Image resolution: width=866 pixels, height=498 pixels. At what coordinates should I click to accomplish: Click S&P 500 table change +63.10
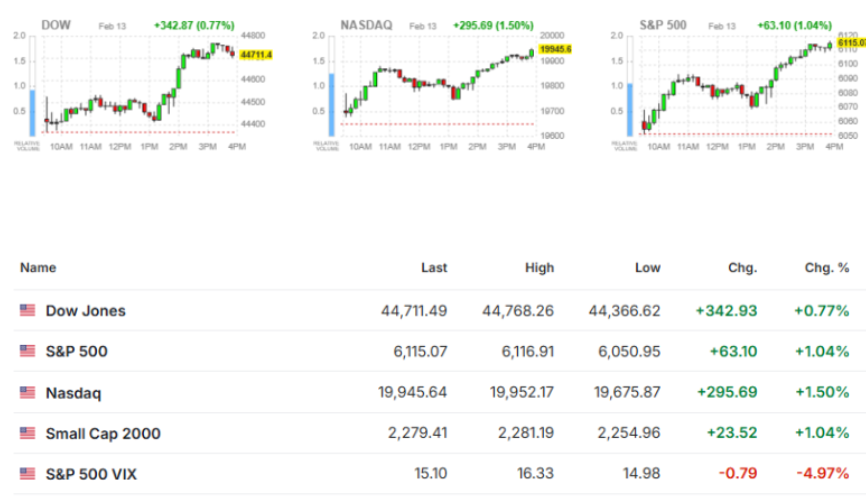[733, 352]
